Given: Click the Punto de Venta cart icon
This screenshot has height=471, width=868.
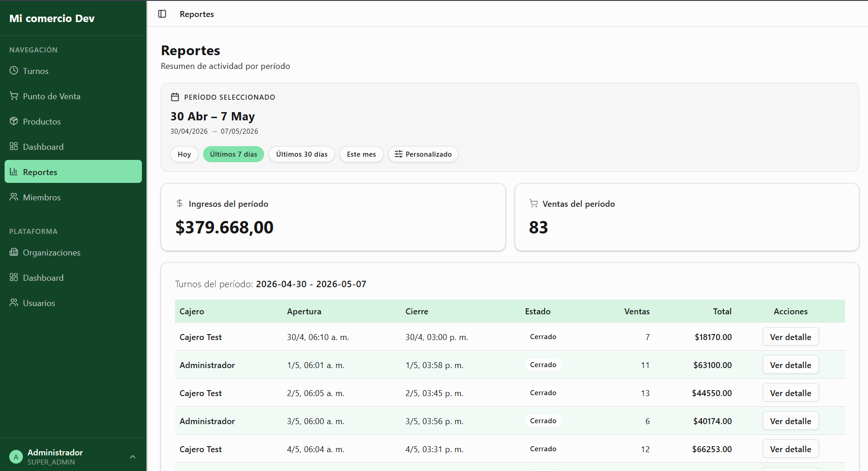Looking at the screenshot, I should coord(14,96).
